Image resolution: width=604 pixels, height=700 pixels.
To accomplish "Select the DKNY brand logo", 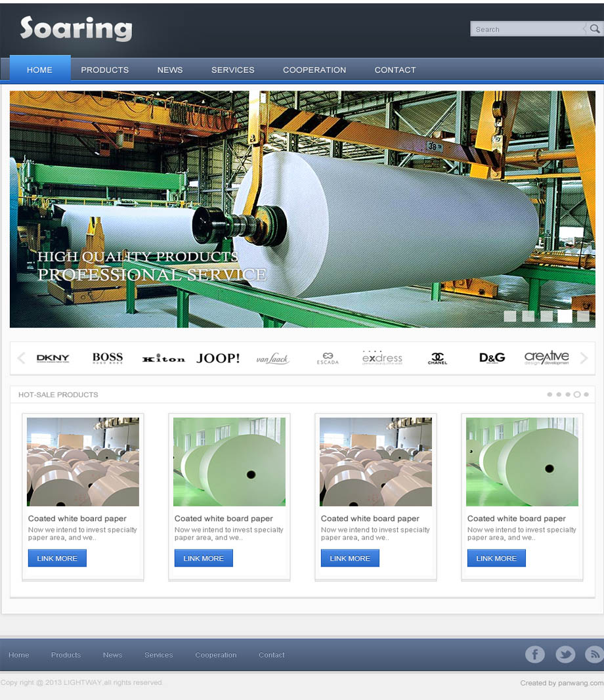I will (53, 359).
